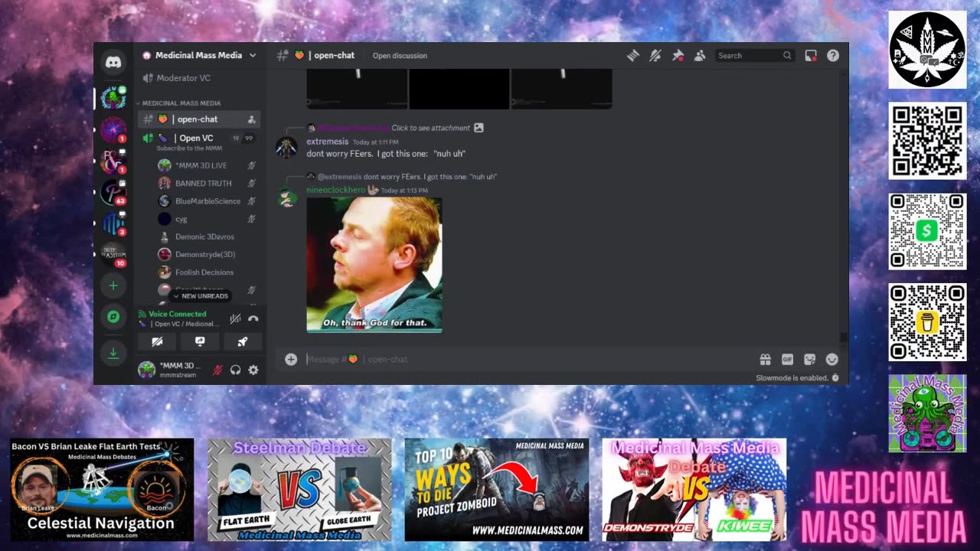Image resolution: width=980 pixels, height=551 pixels.
Task: Open pinned messages pin icon
Action: 678,55
